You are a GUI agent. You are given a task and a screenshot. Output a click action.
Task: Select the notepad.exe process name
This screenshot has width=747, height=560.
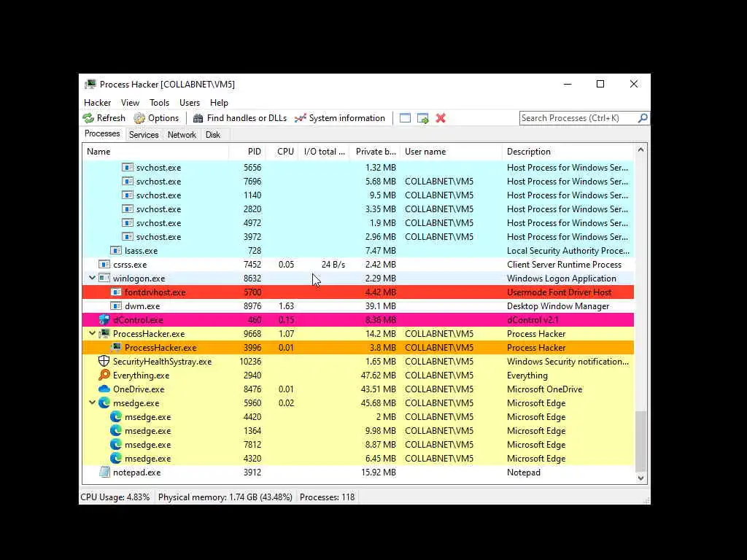point(136,472)
